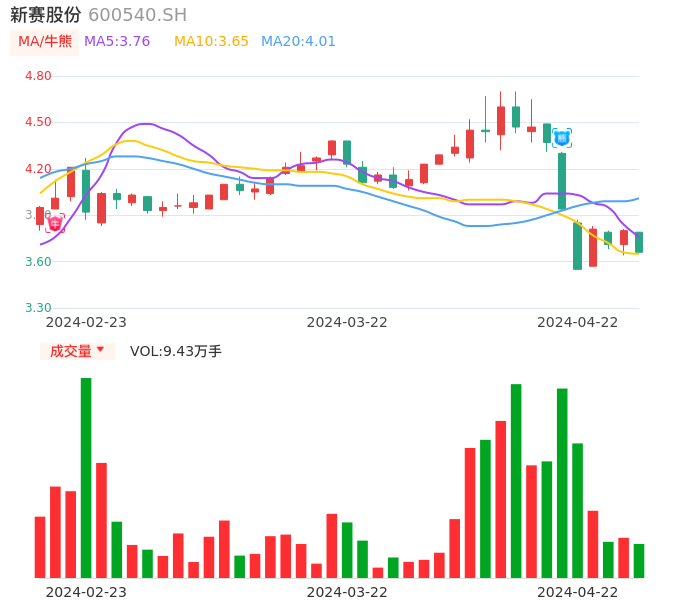Select the tallest green volume bar in February

pos(86,477)
